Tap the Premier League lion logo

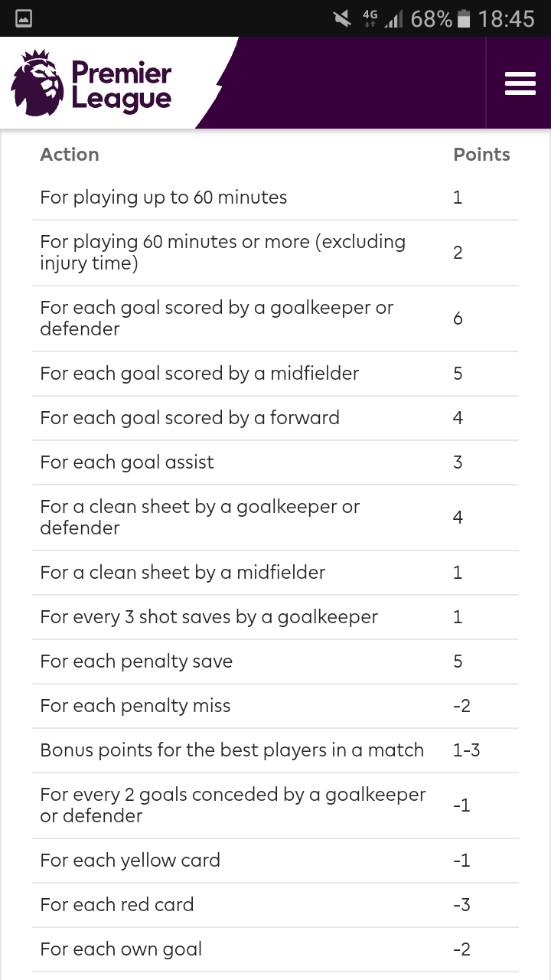click(x=37, y=83)
